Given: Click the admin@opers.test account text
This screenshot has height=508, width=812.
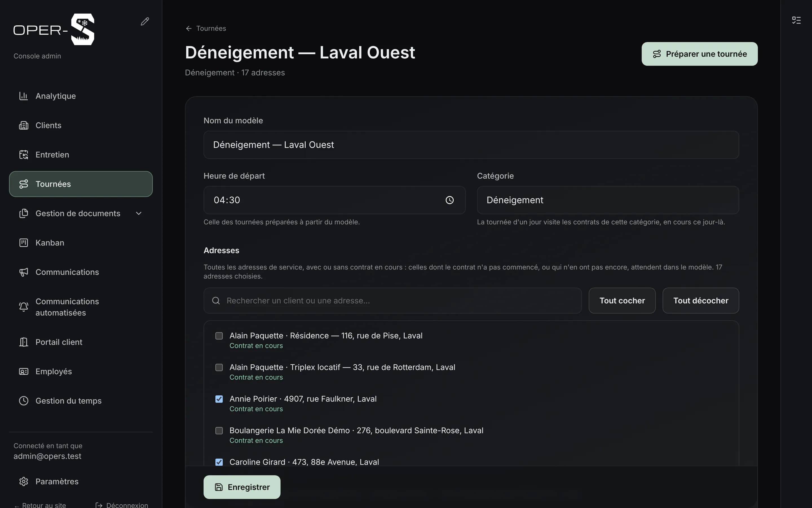Looking at the screenshot, I should pyautogui.click(x=47, y=456).
